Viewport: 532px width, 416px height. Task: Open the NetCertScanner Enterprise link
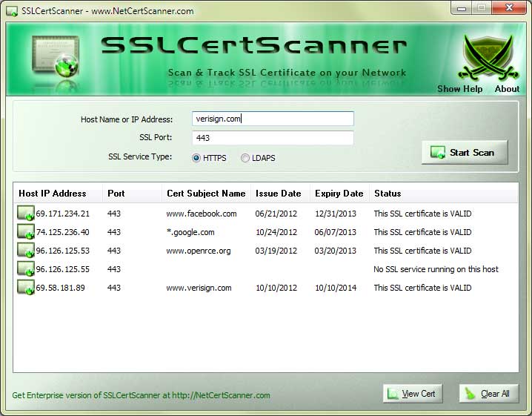tap(141, 395)
